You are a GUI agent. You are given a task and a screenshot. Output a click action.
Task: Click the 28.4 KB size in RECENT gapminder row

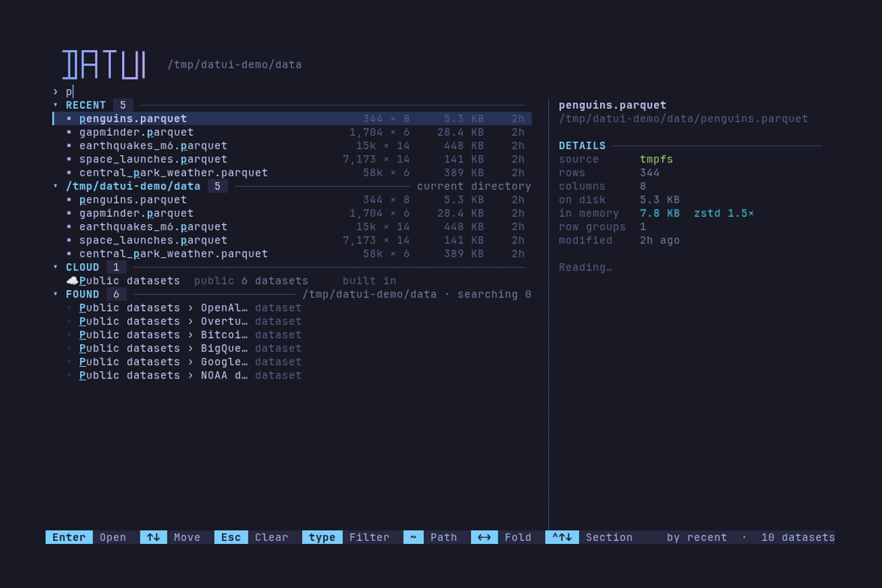pyautogui.click(x=461, y=132)
